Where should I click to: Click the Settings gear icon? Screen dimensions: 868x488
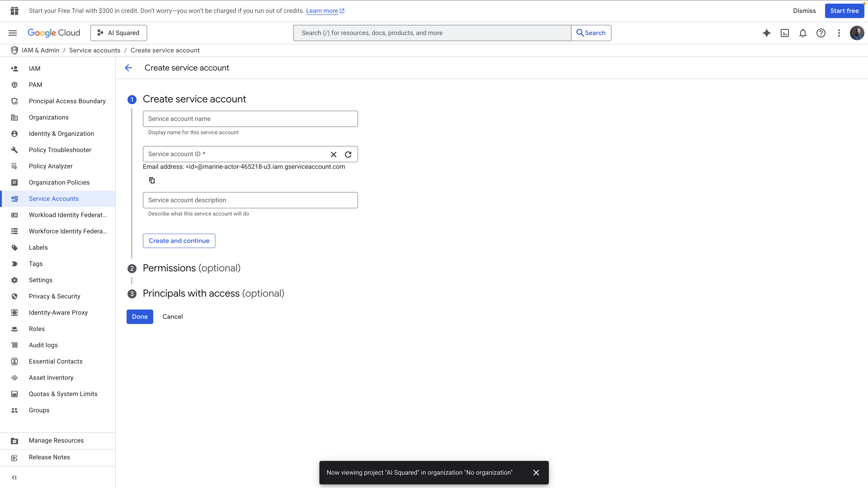tap(14, 280)
